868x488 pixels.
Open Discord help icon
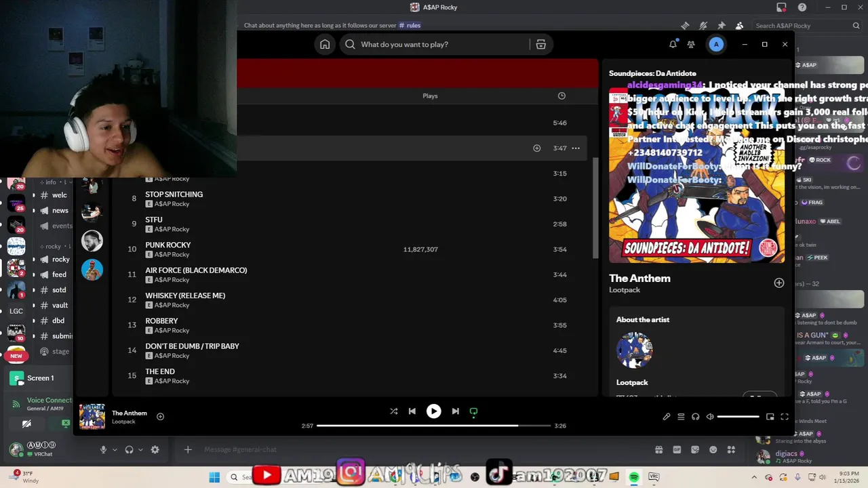802,7
